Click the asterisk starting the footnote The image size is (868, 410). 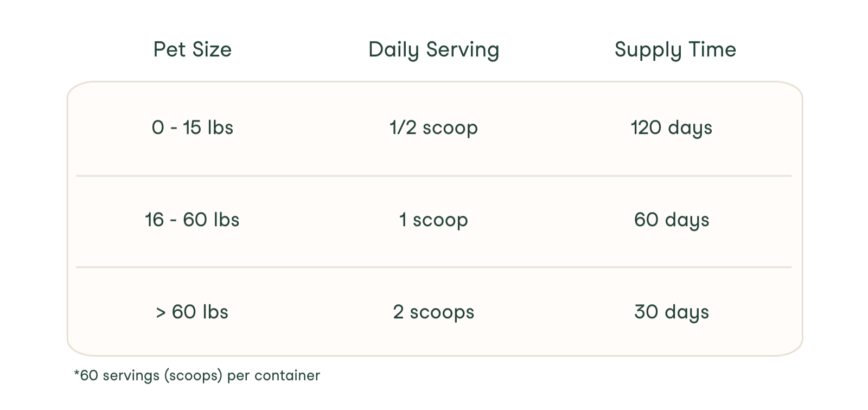(76, 374)
